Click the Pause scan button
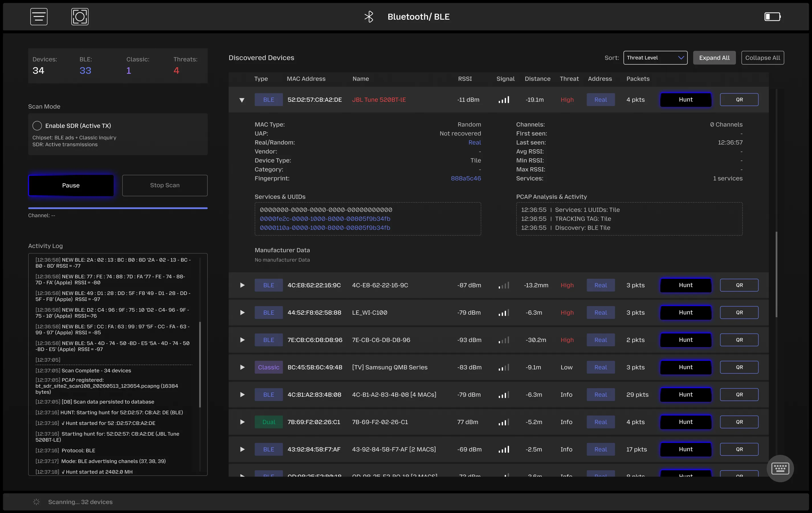The image size is (812, 513). (x=71, y=185)
